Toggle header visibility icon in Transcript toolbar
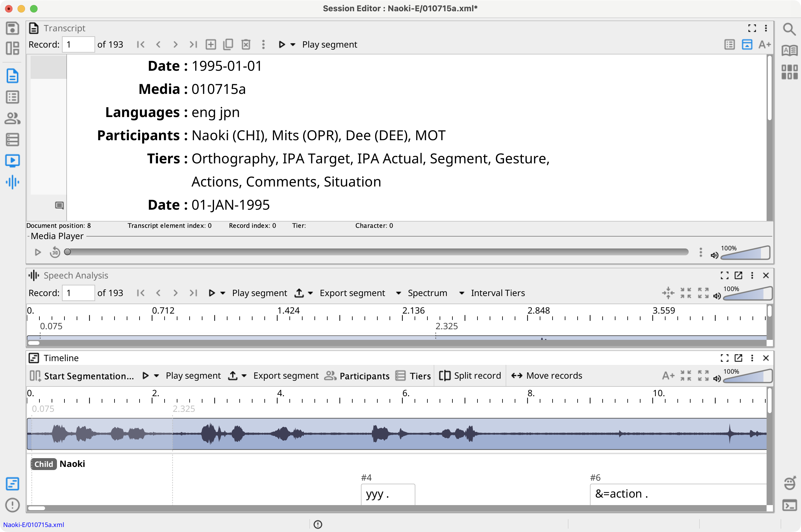Viewport: 801px width, 532px height. point(747,44)
